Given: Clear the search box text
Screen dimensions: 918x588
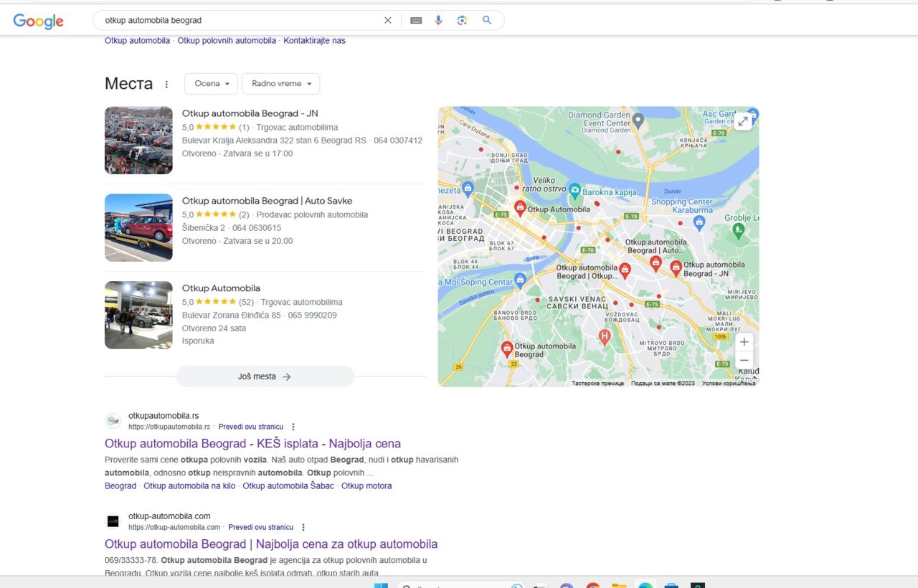Looking at the screenshot, I should (388, 20).
